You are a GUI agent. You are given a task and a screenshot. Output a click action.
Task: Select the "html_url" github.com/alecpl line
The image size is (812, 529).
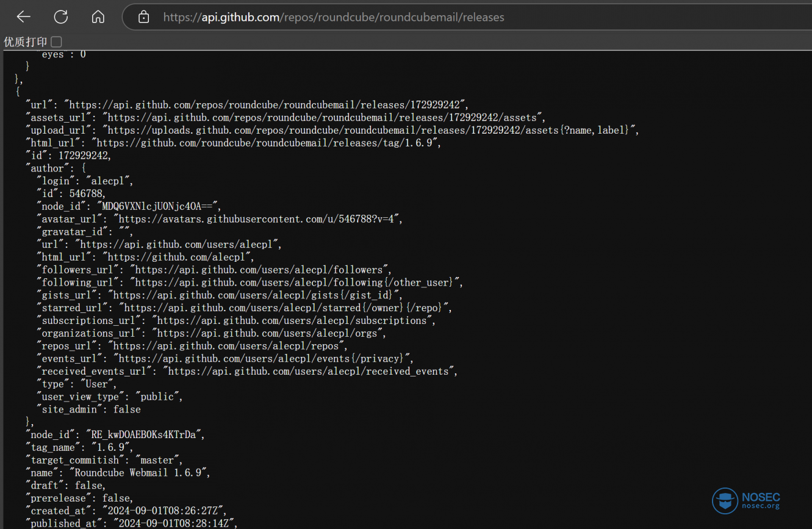(x=146, y=257)
